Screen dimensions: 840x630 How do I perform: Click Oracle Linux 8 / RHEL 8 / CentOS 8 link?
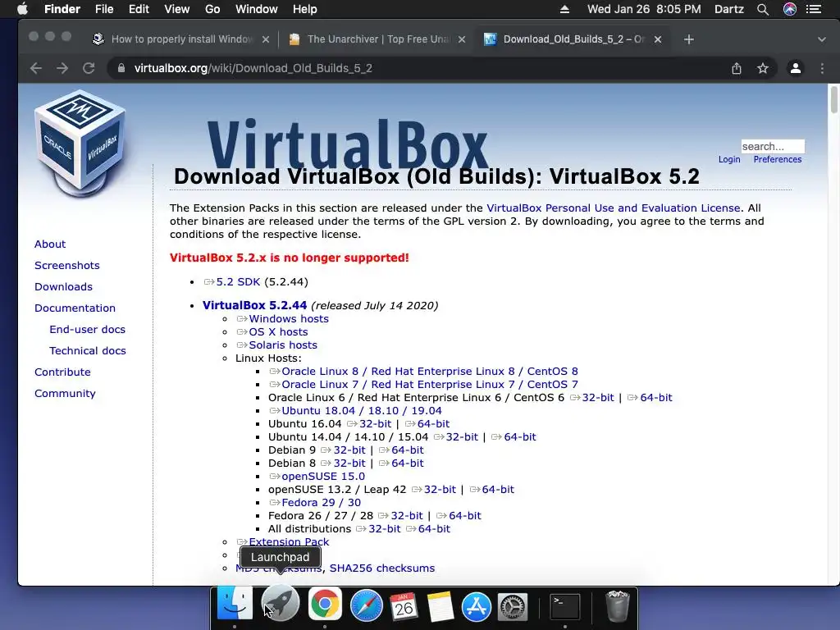click(430, 372)
